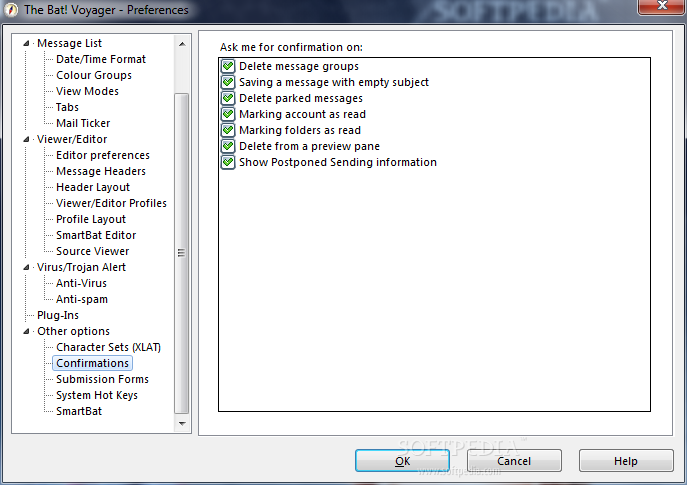Viewport: 687px width, 485px height.
Task: Click tree scrollbar down arrow
Action: coord(182,424)
